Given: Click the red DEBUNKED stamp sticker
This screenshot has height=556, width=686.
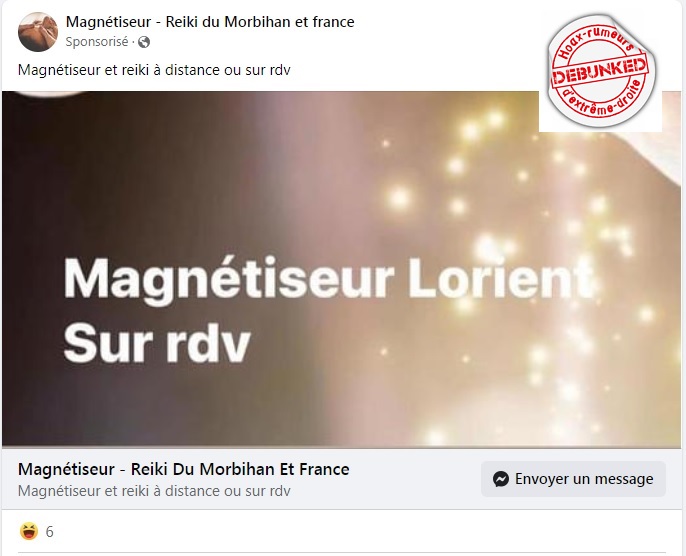Looking at the screenshot, I should (600, 73).
